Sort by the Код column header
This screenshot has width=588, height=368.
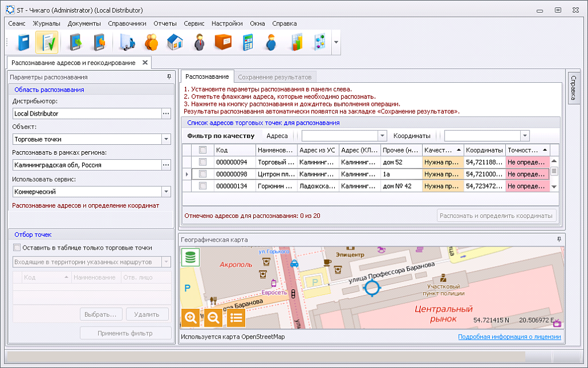tap(235, 150)
